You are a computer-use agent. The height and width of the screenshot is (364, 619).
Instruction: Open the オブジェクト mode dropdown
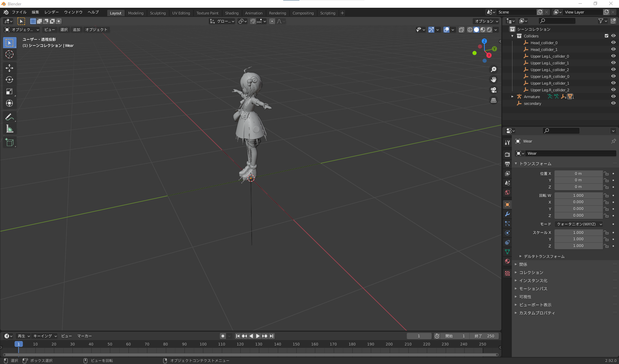[22, 30]
